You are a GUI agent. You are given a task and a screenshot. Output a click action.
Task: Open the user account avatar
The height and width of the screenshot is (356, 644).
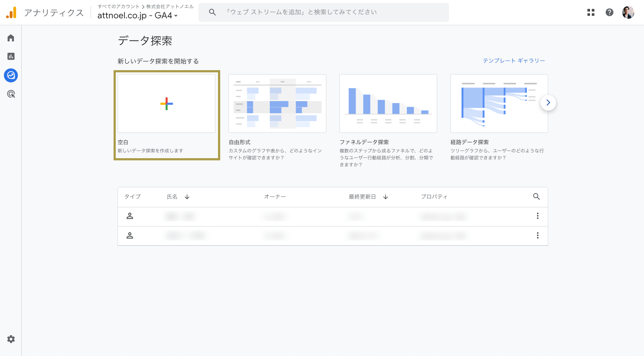click(x=628, y=12)
